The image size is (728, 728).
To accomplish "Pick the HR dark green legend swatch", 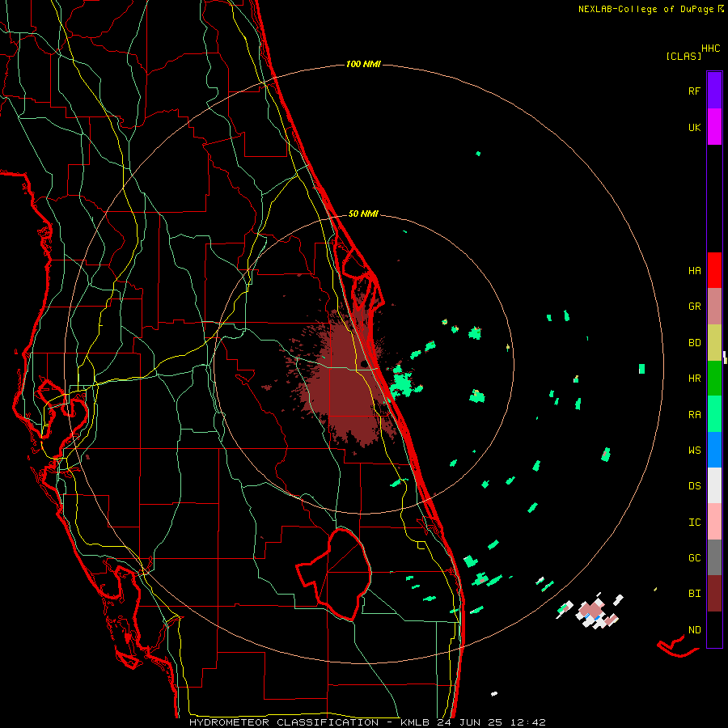I will click(x=714, y=379).
